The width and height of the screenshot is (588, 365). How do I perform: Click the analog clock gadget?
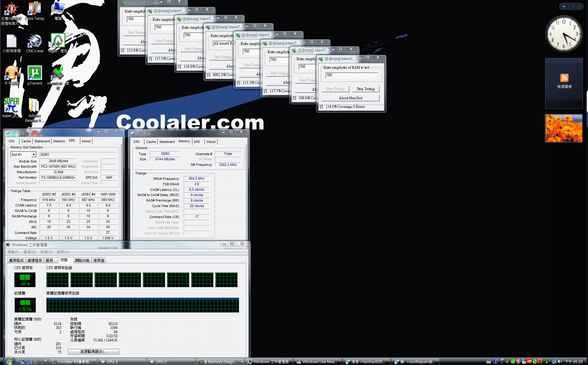(x=564, y=34)
